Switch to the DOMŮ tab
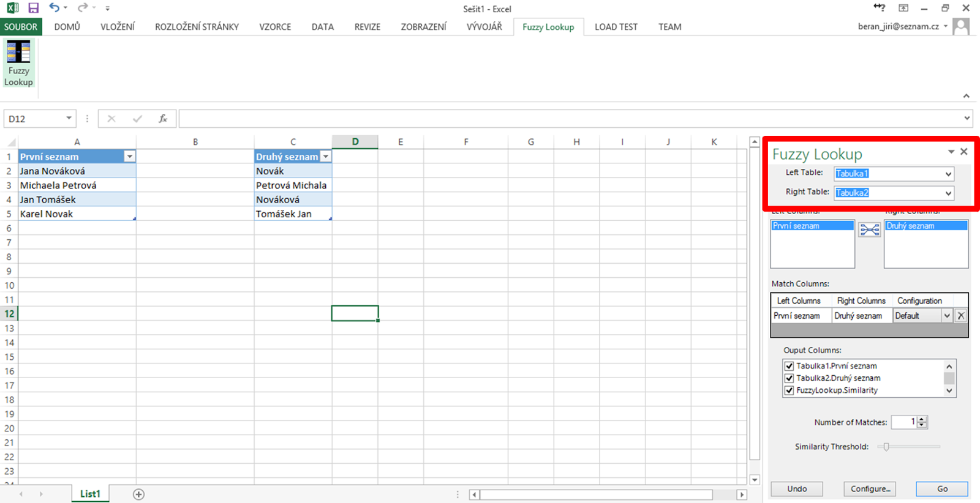Viewport: 980px width, 503px height. coord(67,27)
